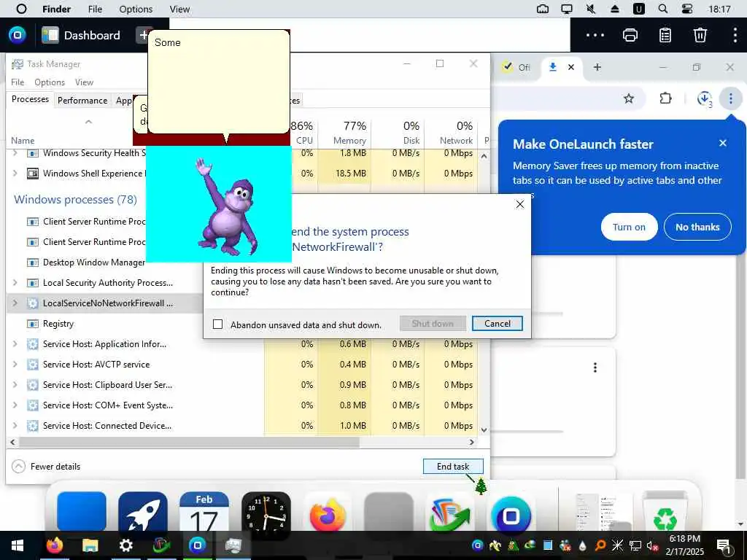Select the Processes tab in Task Manager
Image resolution: width=747 pixels, height=560 pixels.
tap(30, 99)
